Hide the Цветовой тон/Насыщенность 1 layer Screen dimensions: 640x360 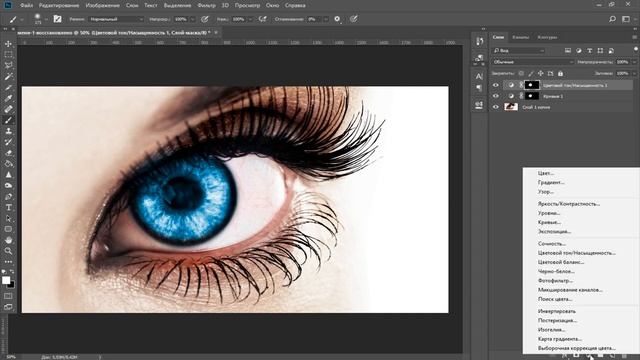[496, 85]
